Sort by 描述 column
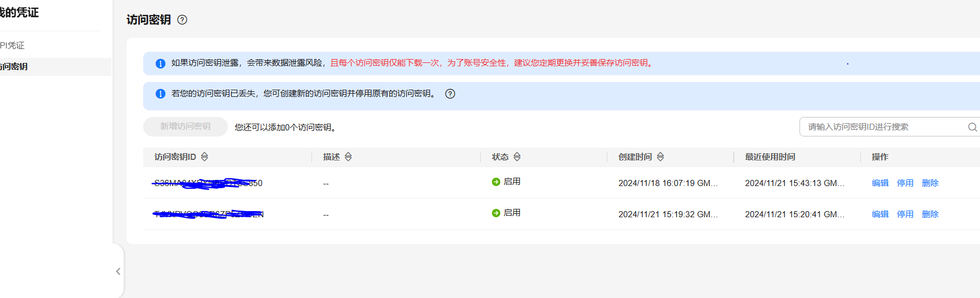 (x=348, y=157)
